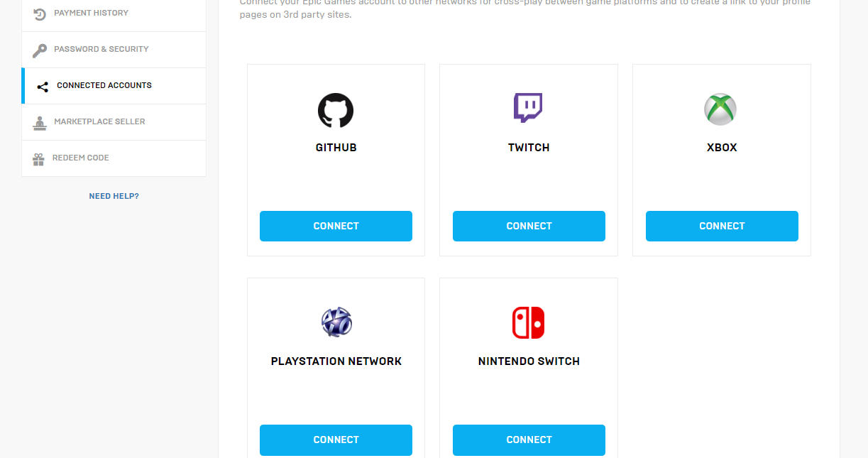Image resolution: width=868 pixels, height=458 pixels.
Task: Open the Payment History menu item
Action: pyautogui.click(x=92, y=13)
